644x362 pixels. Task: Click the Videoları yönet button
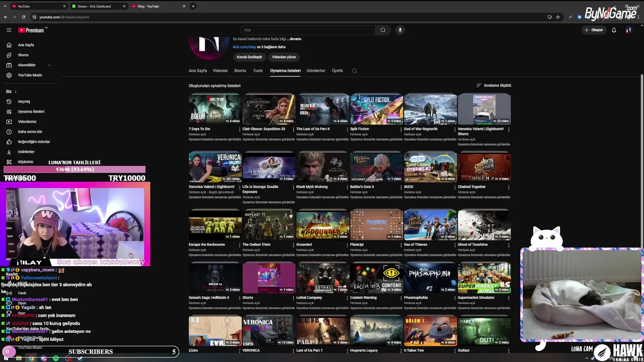click(x=284, y=57)
